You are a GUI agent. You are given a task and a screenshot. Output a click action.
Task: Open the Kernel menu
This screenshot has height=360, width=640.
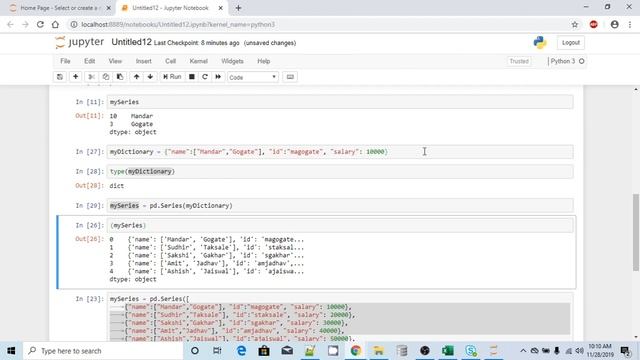(198, 61)
